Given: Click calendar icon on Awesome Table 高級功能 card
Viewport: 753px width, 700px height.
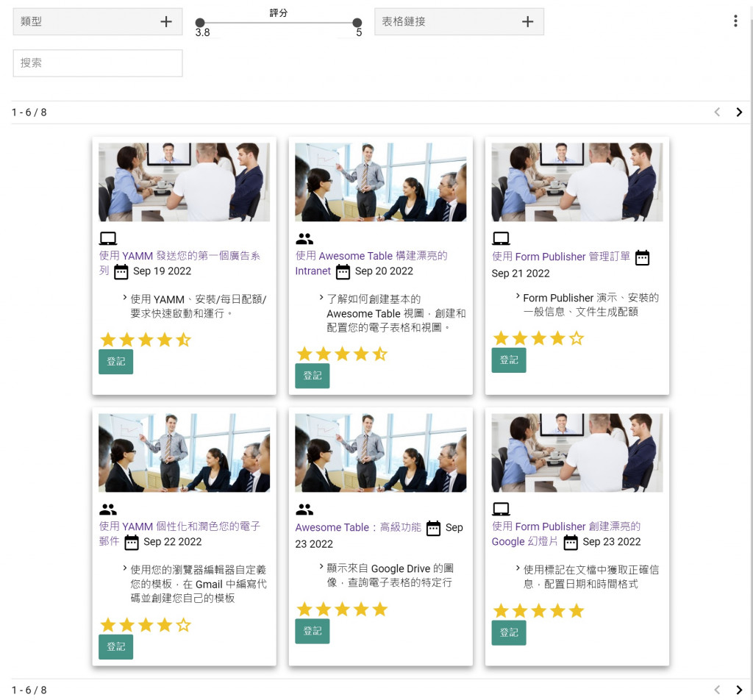Looking at the screenshot, I should [x=433, y=528].
